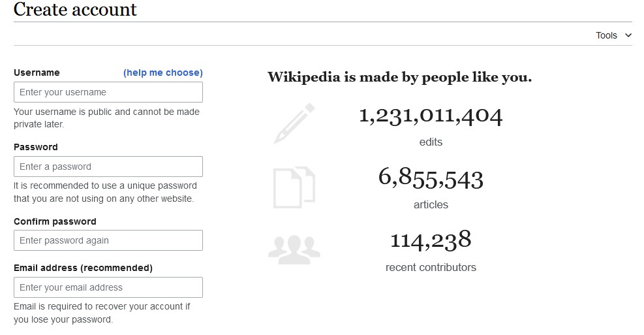This screenshot has height=335, width=644.
Task: Click the "recent contributors" caption text
Action: 431,267
